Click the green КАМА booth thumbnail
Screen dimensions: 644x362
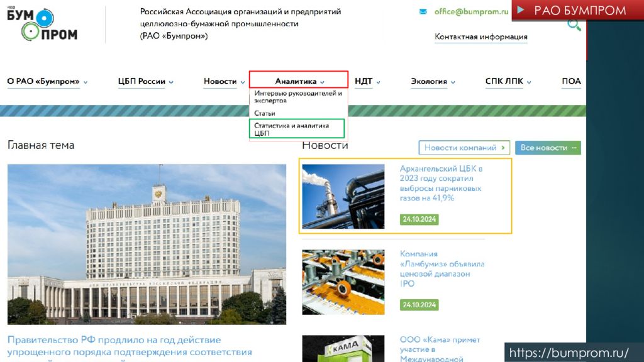pyautogui.click(x=343, y=348)
